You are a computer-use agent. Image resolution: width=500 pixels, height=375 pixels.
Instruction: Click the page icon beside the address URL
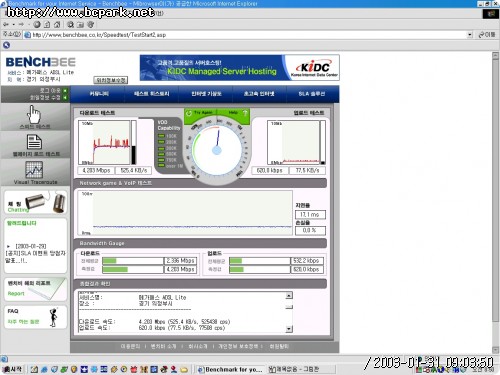28,35
